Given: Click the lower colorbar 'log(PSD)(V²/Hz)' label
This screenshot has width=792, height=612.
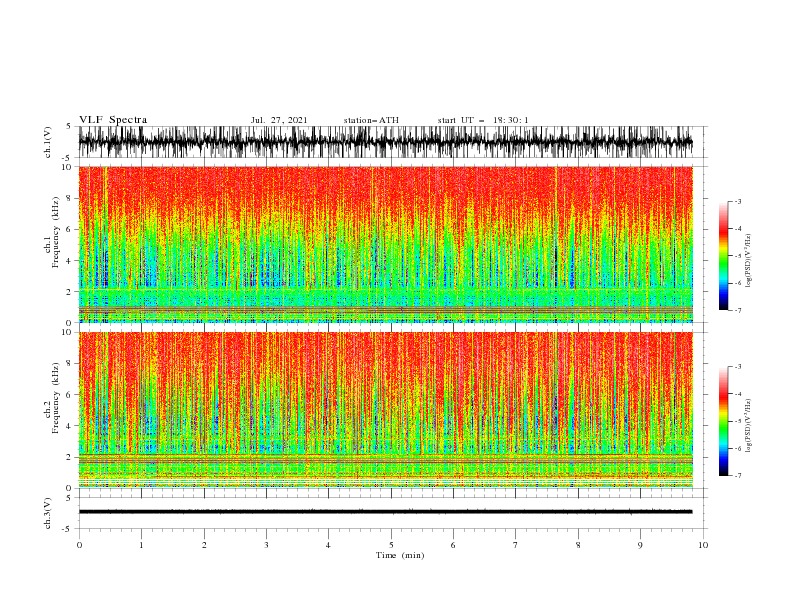Looking at the screenshot, I should [x=748, y=425].
